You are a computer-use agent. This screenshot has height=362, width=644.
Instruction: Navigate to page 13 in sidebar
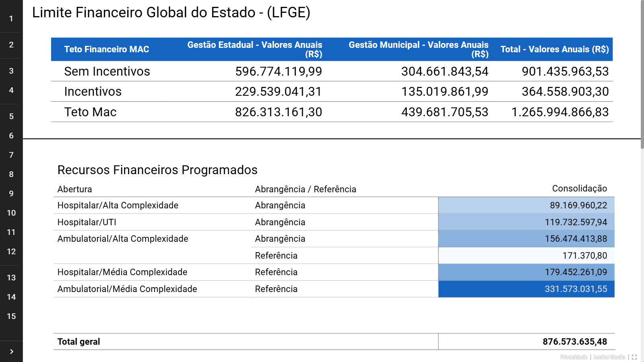[x=11, y=278]
